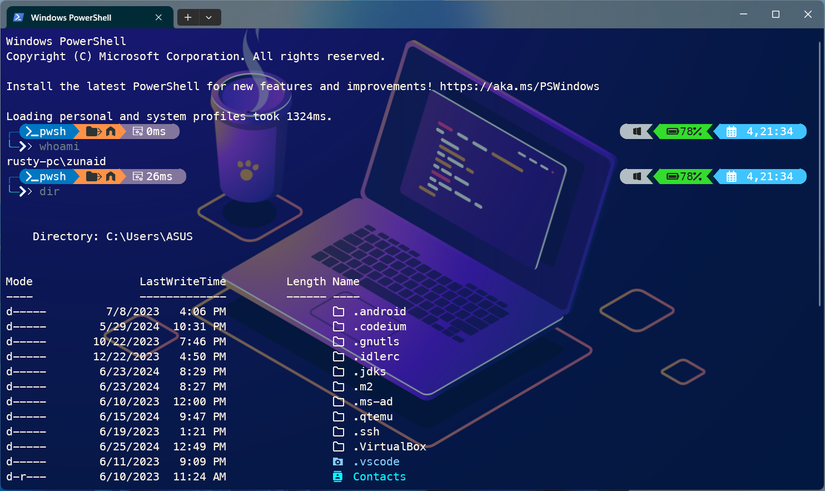The width and height of the screenshot is (825, 491).
Task: Click the folder icon beside .android
Action: pyautogui.click(x=338, y=312)
